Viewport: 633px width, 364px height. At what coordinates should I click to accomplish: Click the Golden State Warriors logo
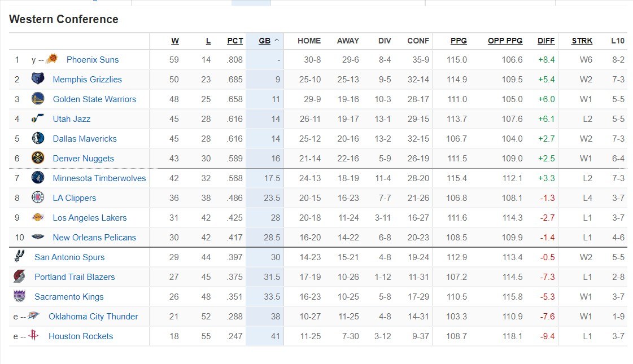38,99
